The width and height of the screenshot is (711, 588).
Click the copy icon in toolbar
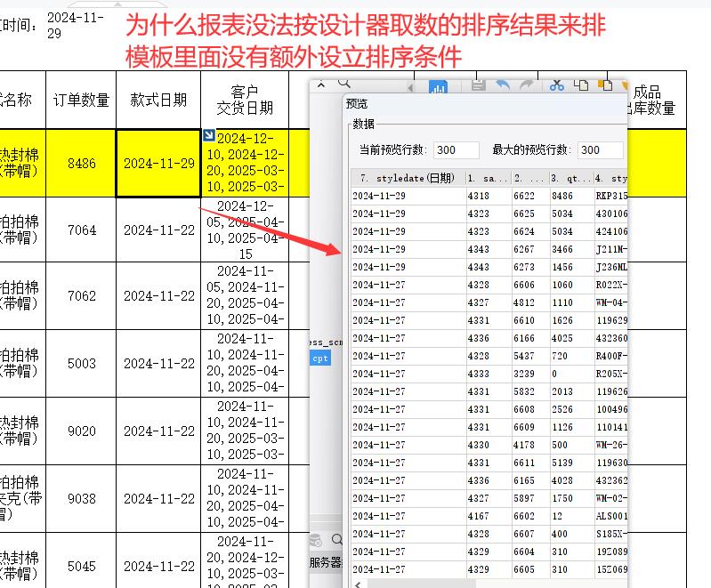pos(582,85)
